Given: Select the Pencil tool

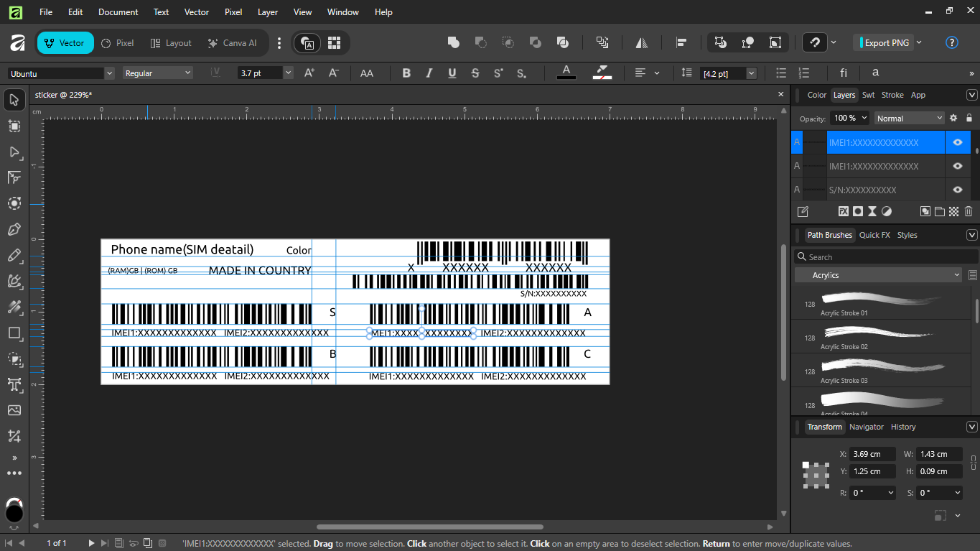Looking at the screenshot, I should (x=14, y=255).
